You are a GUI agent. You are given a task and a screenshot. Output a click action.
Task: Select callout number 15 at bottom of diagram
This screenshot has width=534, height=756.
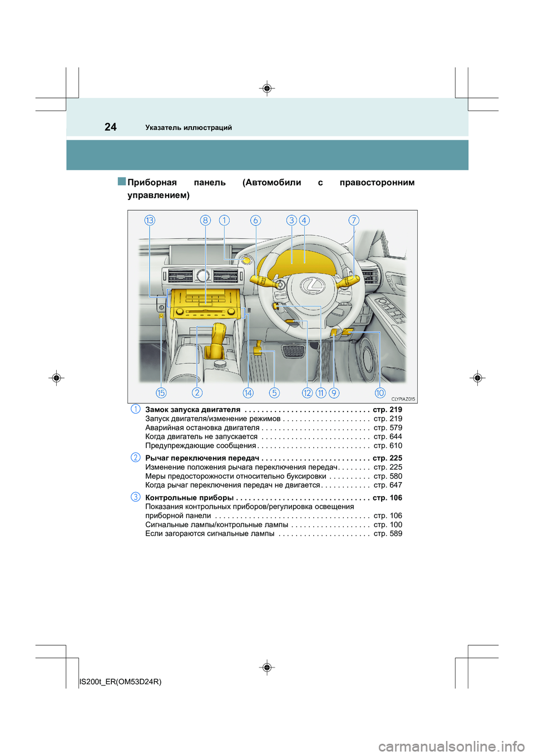(x=161, y=393)
